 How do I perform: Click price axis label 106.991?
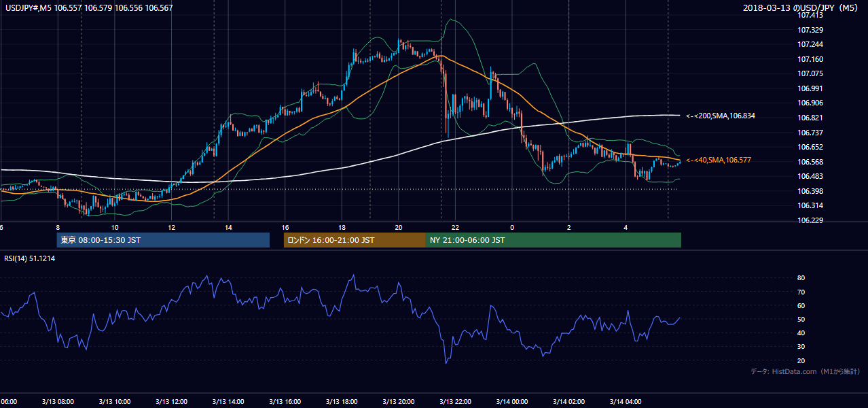click(810, 88)
